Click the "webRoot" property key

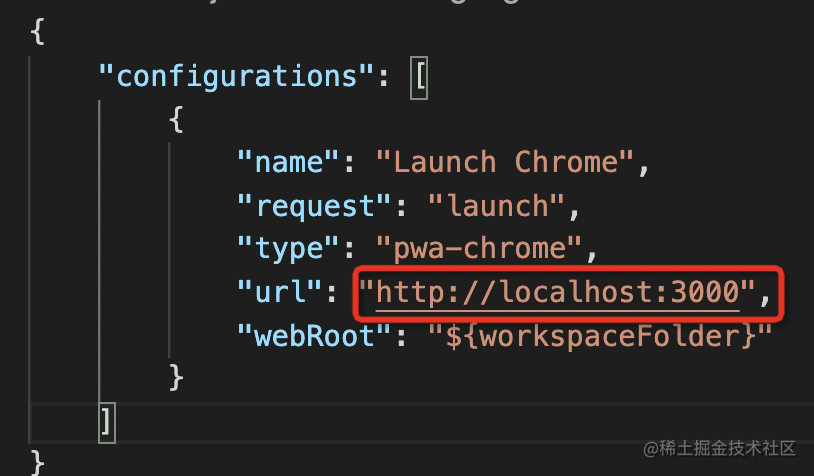pyautogui.click(x=314, y=336)
